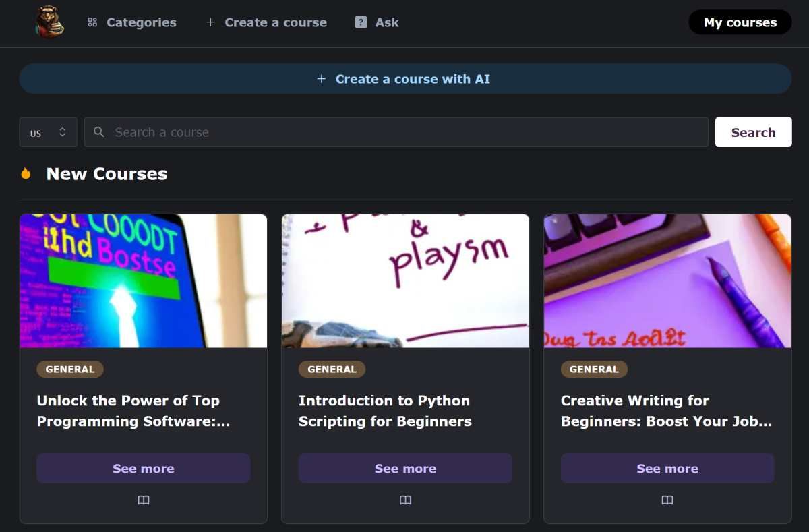
Task: Open the country selector showing us
Action: point(48,132)
